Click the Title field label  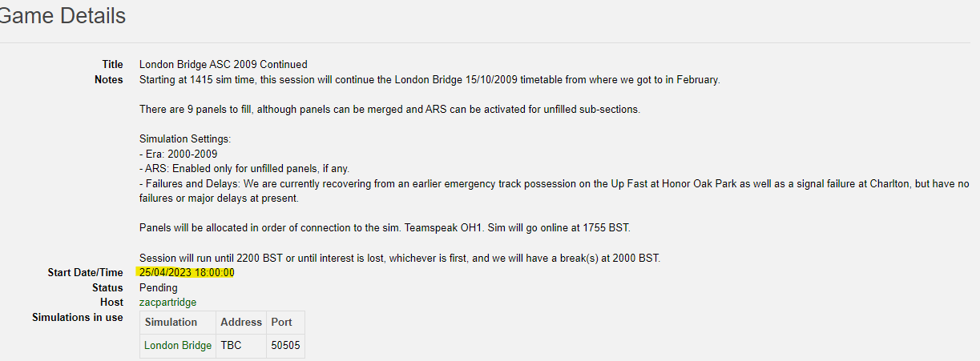coord(112,64)
